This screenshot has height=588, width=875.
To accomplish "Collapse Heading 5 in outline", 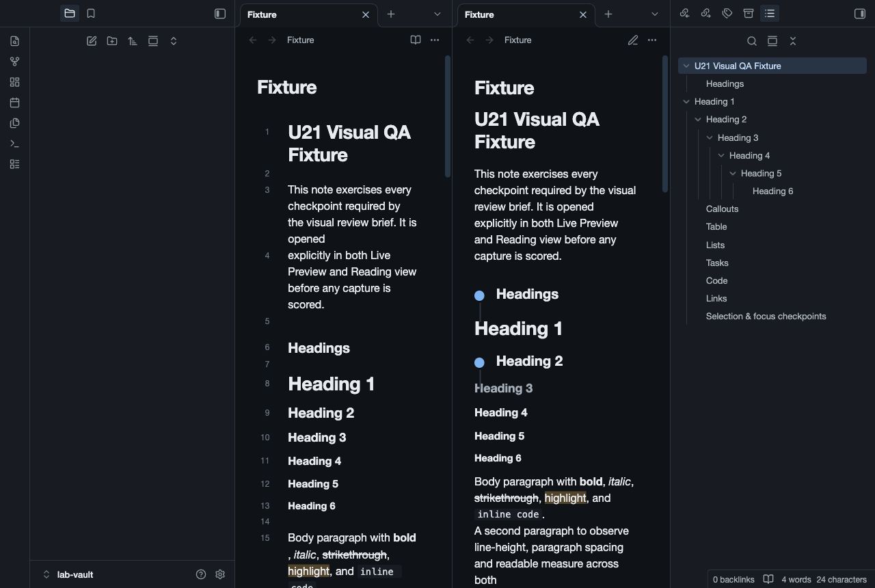I will (733, 174).
